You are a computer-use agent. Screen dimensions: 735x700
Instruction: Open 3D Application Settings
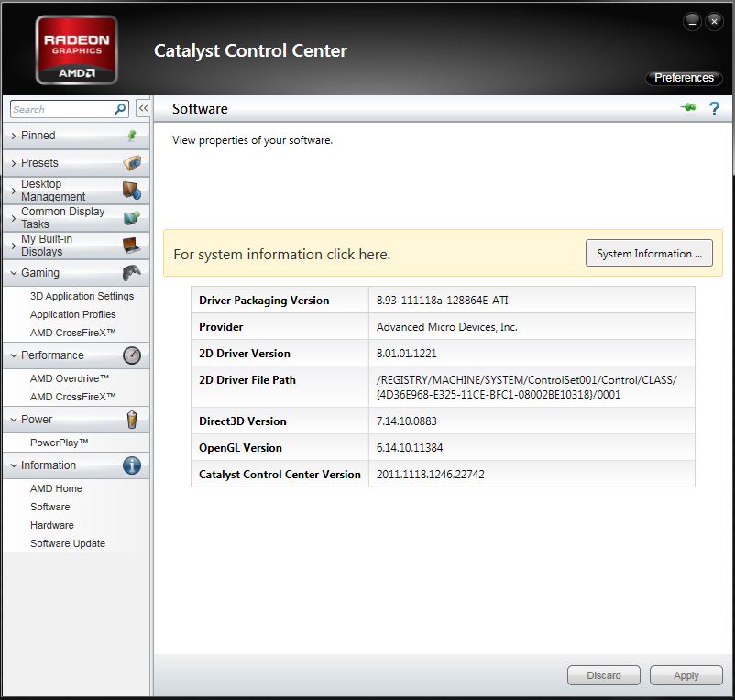point(82,296)
